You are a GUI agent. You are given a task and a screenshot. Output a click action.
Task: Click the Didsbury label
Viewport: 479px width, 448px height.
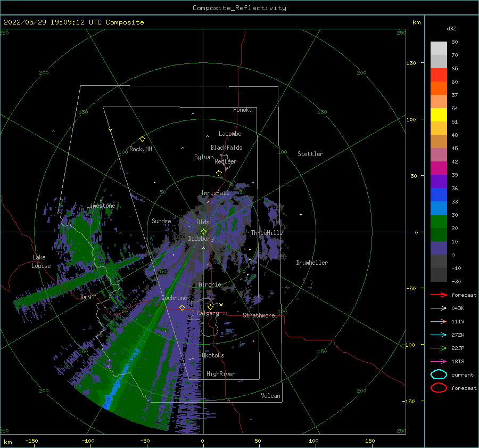[x=201, y=239]
